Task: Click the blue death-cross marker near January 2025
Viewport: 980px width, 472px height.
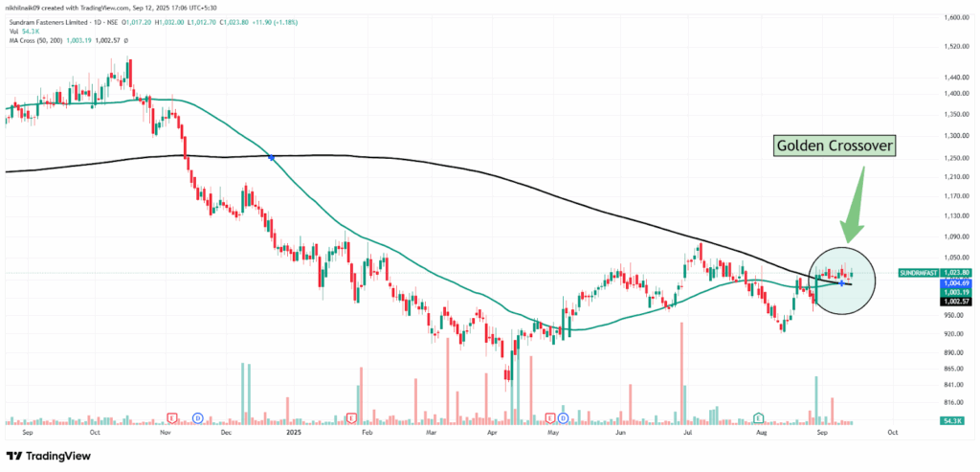Action: [x=272, y=157]
